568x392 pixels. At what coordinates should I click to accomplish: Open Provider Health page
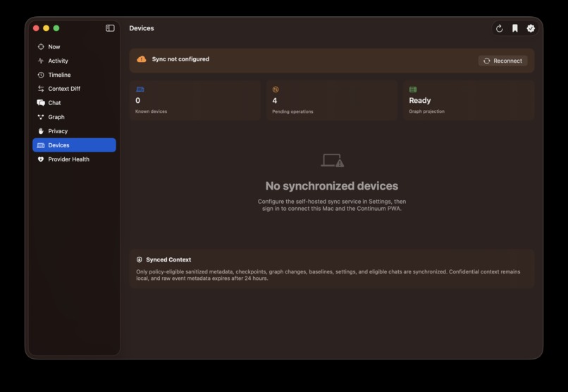coord(74,159)
